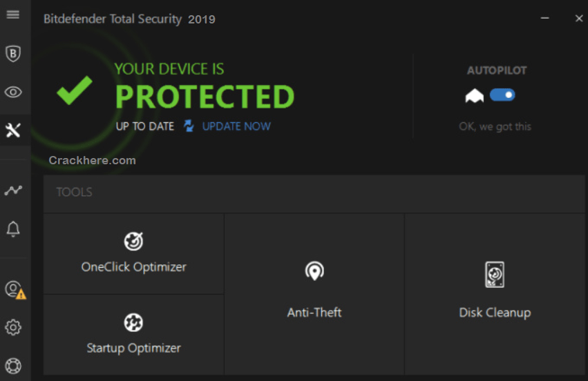Open the Privacy eye icon in sidebar
Screen dimensions: 588x381
13,92
